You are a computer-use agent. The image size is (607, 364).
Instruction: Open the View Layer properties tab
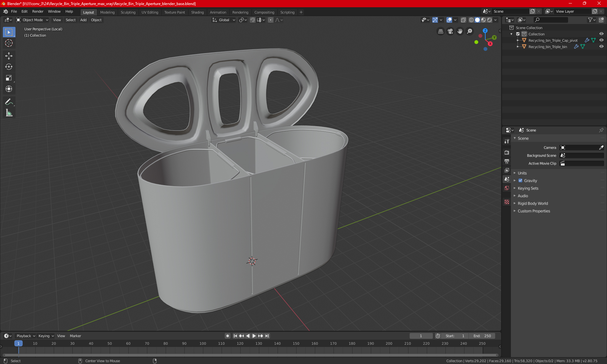pyautogui.click(x=507, y=170)
